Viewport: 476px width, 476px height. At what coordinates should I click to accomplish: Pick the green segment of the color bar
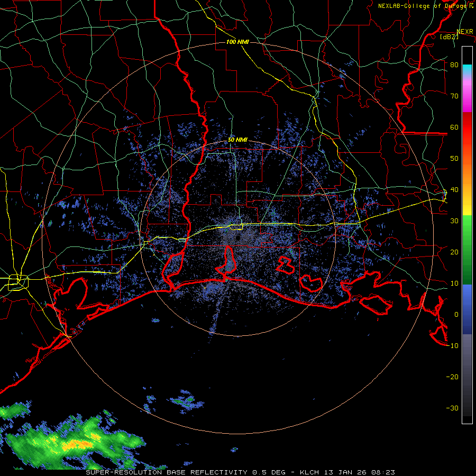[x=467, y=250]
